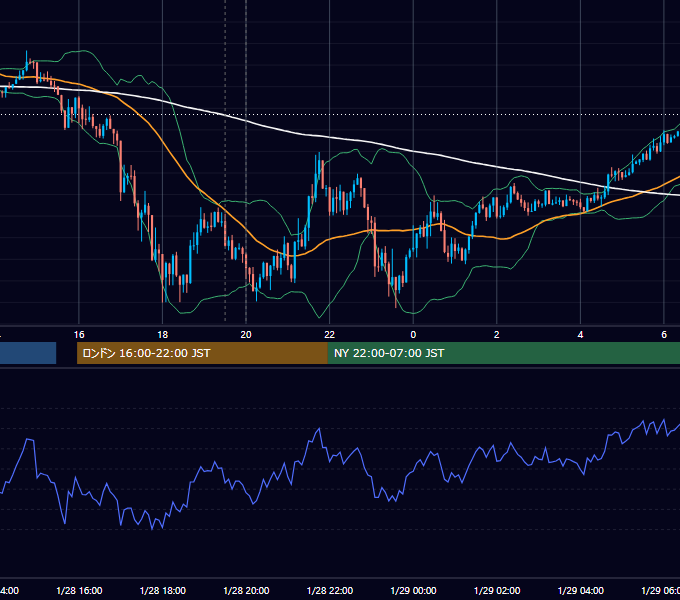Click the 16 hour label on chart axis

tap(79, 335)
